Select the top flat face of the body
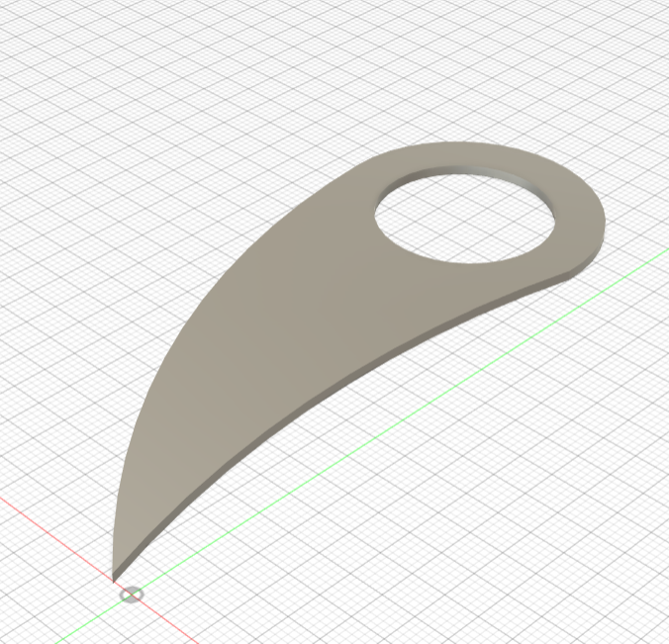 (297, 307)
